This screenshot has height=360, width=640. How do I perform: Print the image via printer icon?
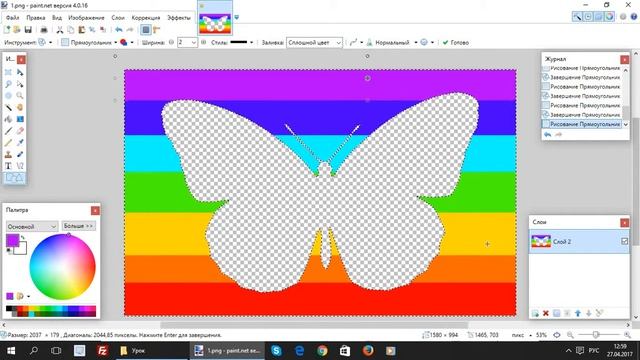coord(44,30)
